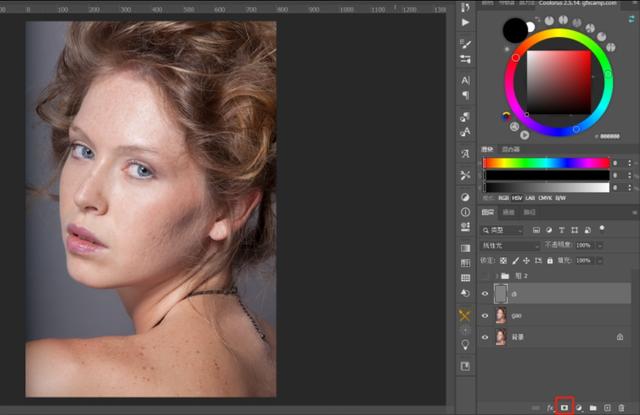Expand the group 2 folder arrow
The image size is (640, 415).
point(496,274)
